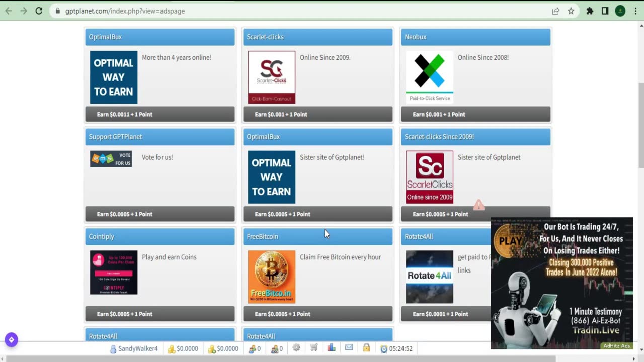644x362 pixels.
Task: Click the ScarletClicks Online since 2009 image
Action: 429,177
